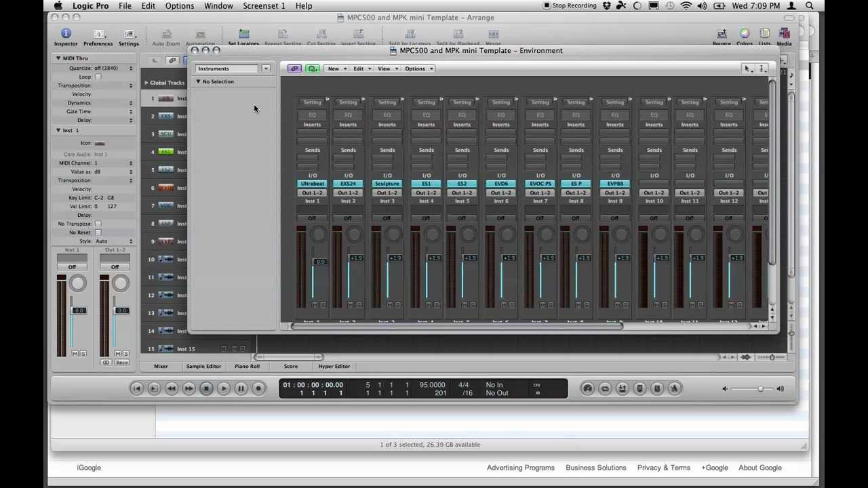
Task: Open the Hyper Editor tab
Action: click(x=334, y=366)
